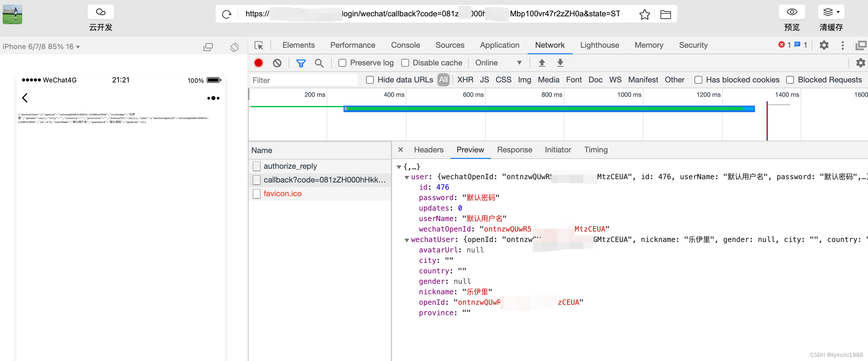Tick the Hide data URLs checkbox
The image size is (868, 361).
(370, 80)
